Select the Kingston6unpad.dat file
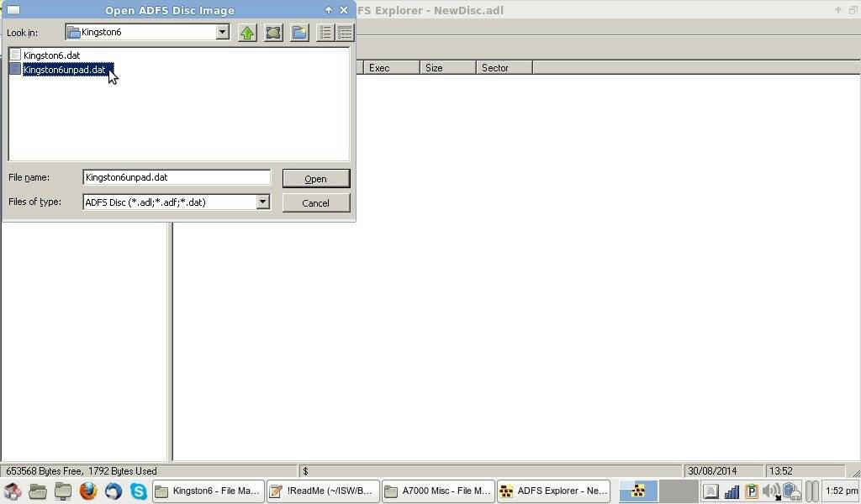This screenshot has width=861, height=504. 64,70
